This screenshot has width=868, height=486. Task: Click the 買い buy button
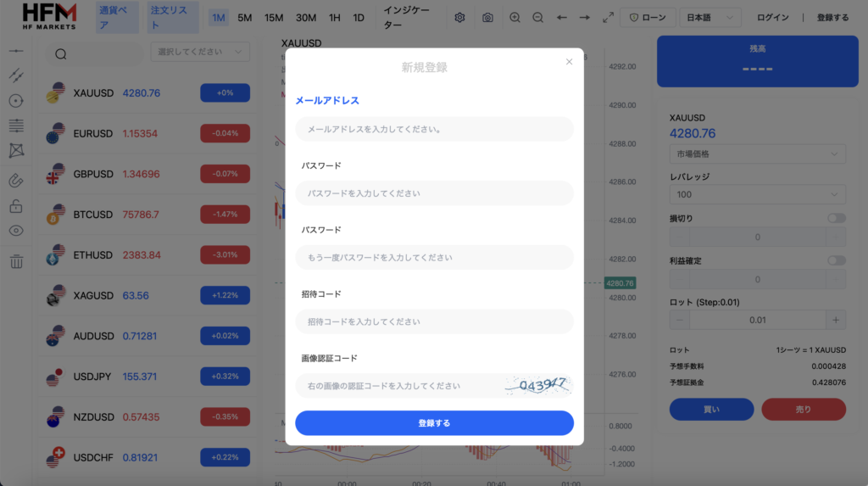coord(711,410)
